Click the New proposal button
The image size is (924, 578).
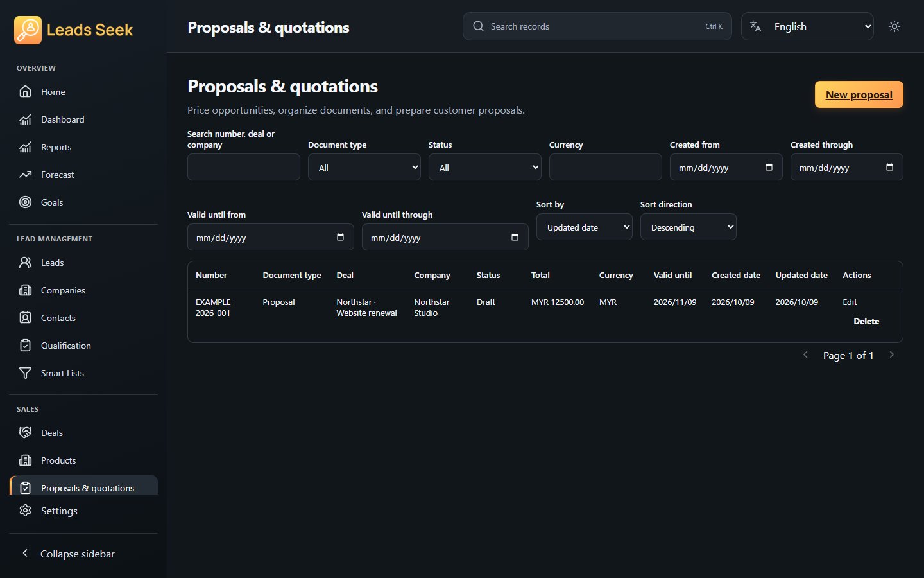pos(859,94)
